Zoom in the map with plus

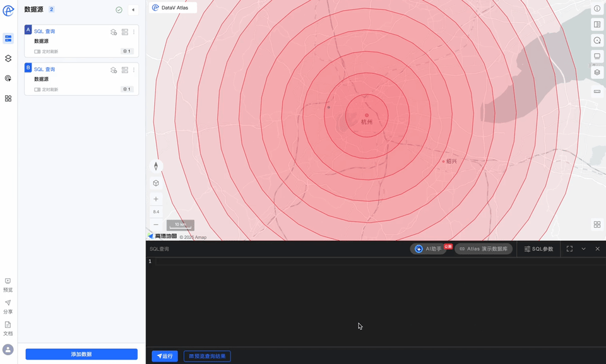click(x=156, y=199)
